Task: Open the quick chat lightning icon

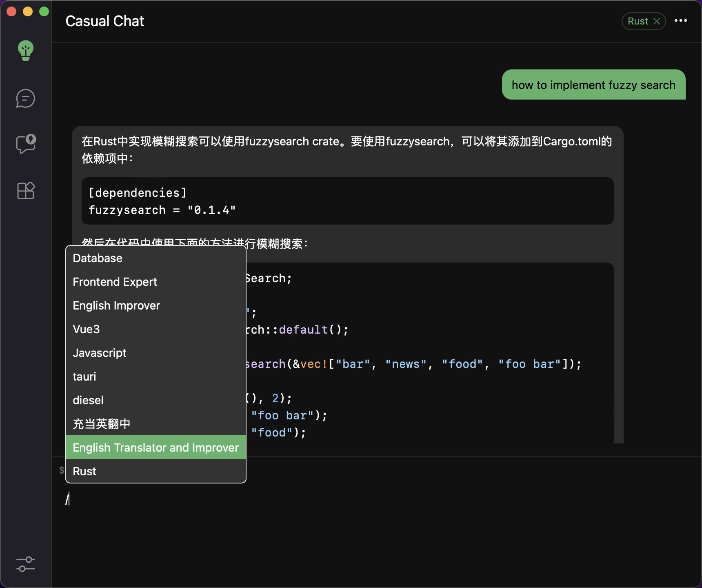Action: pyautogui.click(x=26, y=144)
